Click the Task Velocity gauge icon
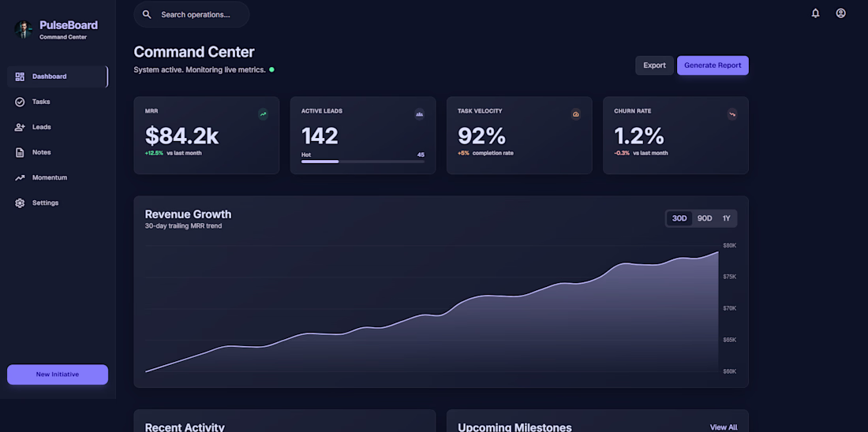The height and width of the screenshot is (432, 868). 576,114
